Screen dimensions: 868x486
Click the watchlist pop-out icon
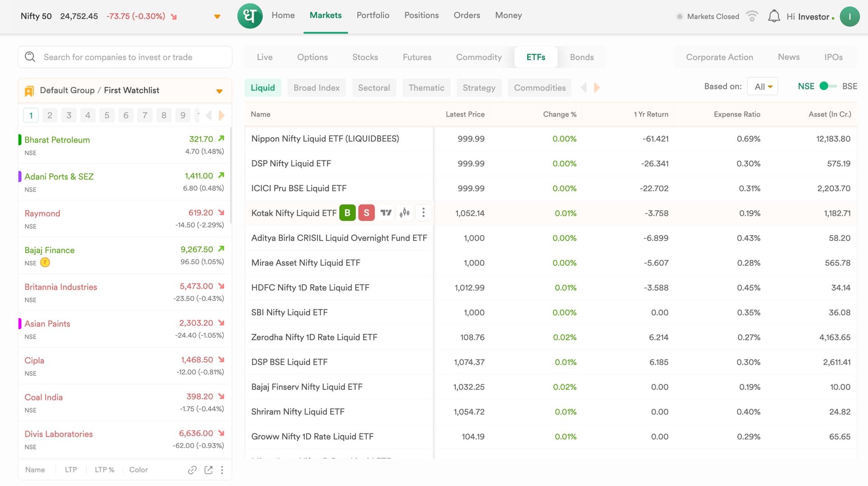(x=208, y=470)
